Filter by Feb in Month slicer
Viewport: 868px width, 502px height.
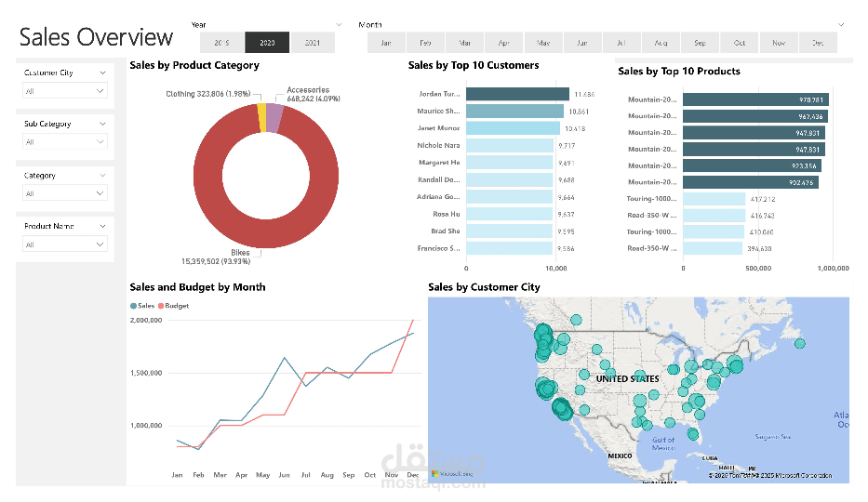click(x=425, y=43)
